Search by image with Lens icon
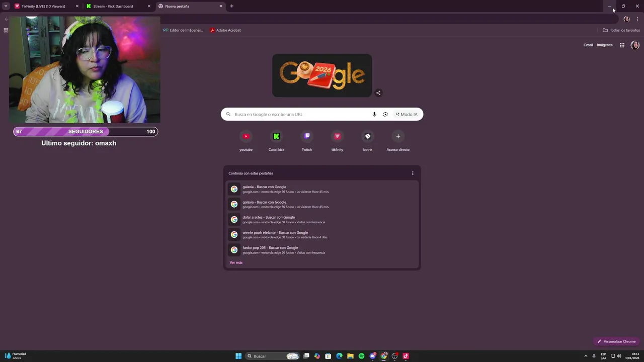Viewport: 644px width, 362px height. 385,114
